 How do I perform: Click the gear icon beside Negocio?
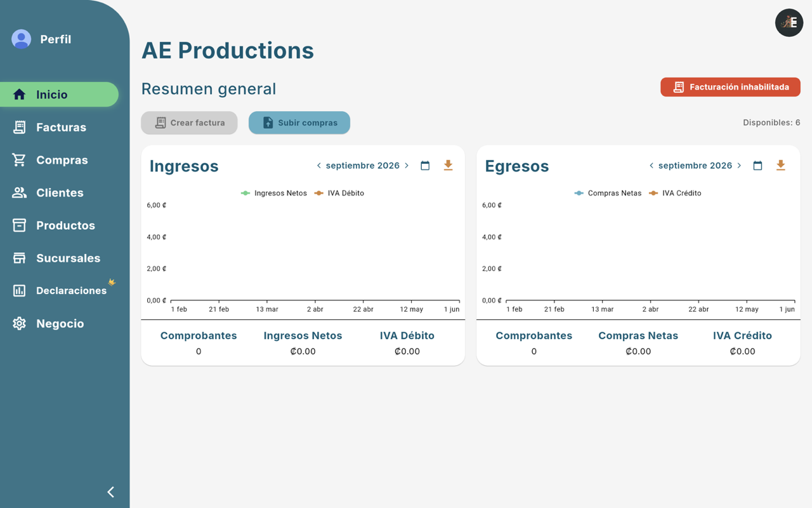click(x=20, y=323)
